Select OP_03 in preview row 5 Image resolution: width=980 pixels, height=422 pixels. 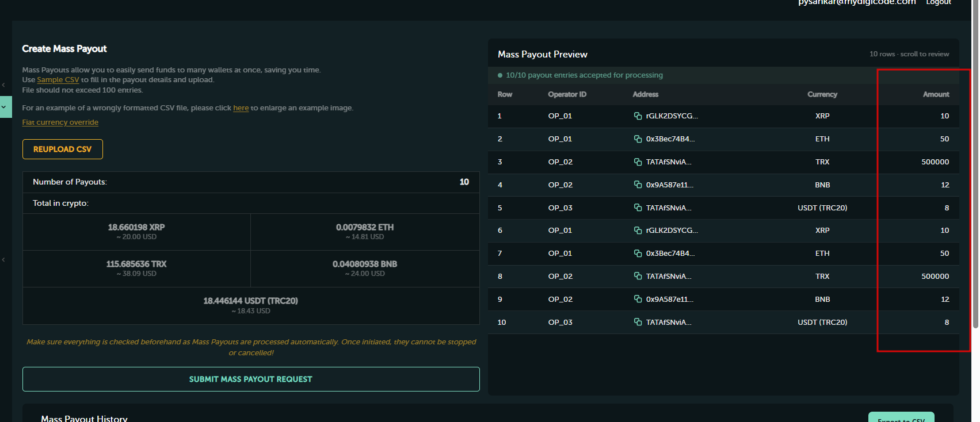click(560, 208)
